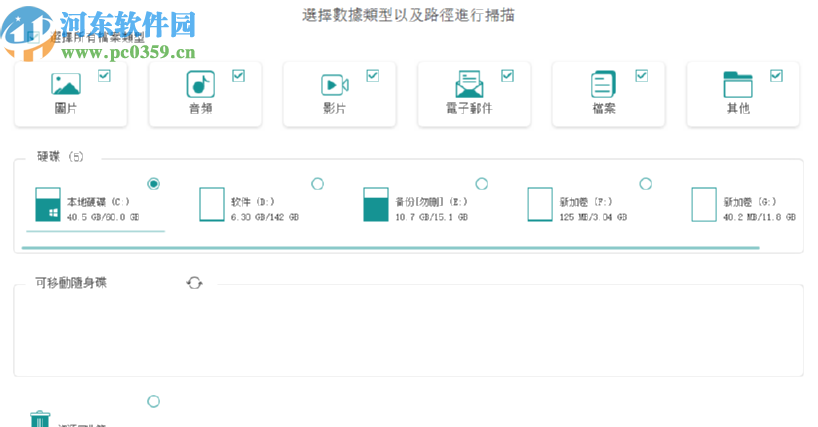The image size is (818, 427).
Task: Click the 40.5 GB/60.0 GB size text
Action: click(x=103, y=217)
